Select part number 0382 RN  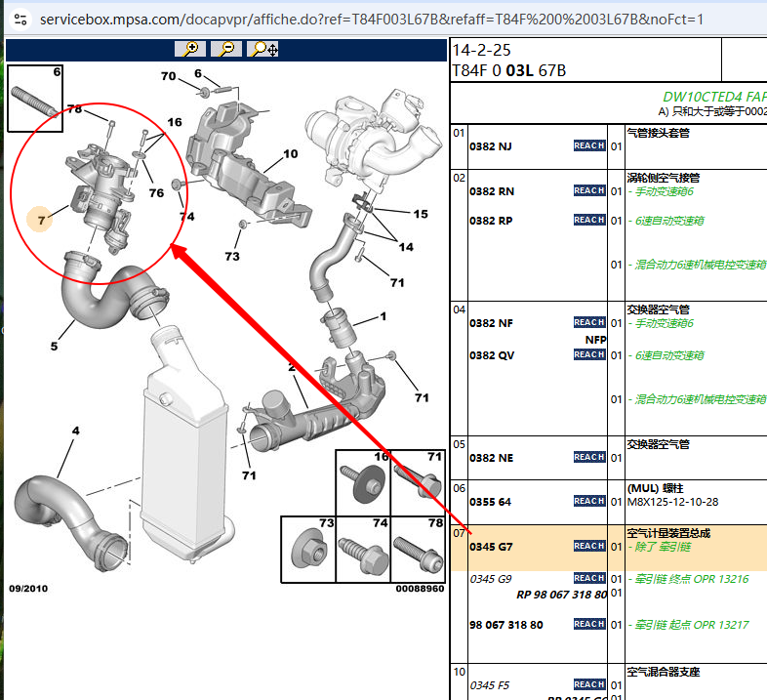492,191
